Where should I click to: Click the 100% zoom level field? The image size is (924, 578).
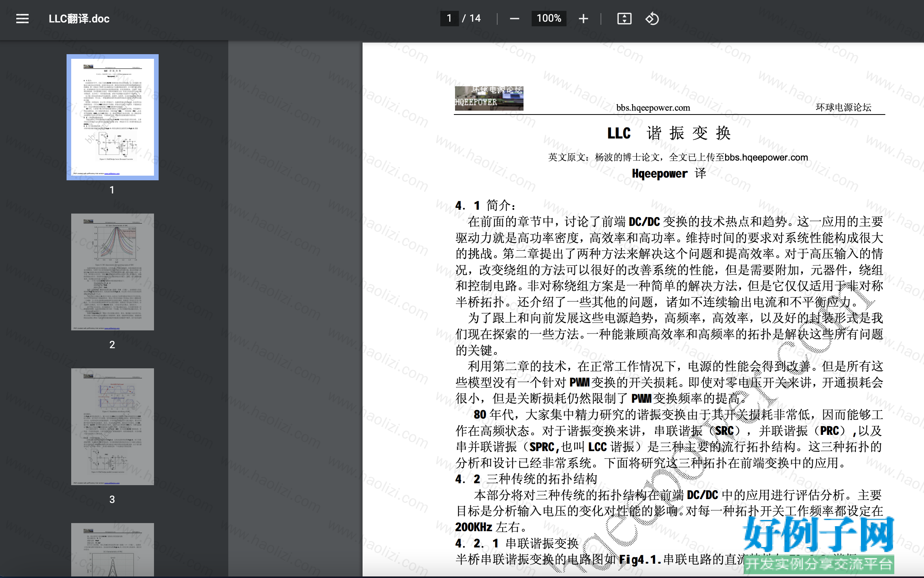click(x=549, y=18)
